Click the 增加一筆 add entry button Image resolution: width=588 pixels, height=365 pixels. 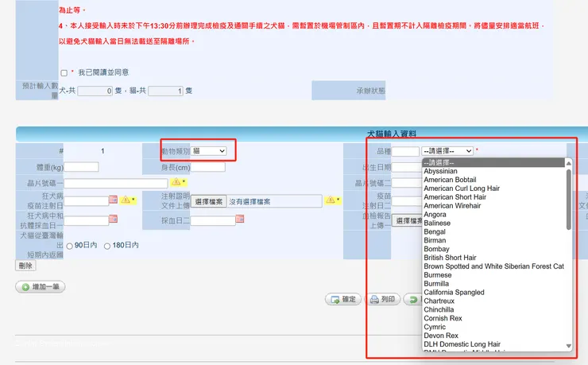(41, 287)
